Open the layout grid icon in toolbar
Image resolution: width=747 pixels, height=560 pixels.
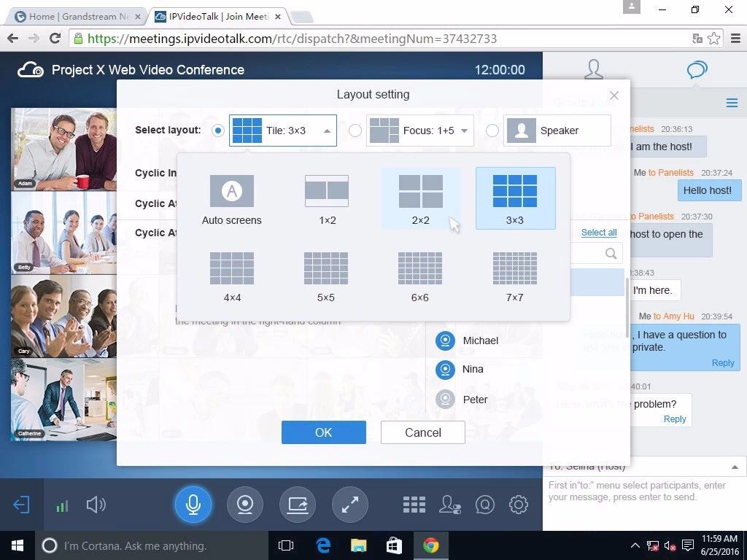414,505
